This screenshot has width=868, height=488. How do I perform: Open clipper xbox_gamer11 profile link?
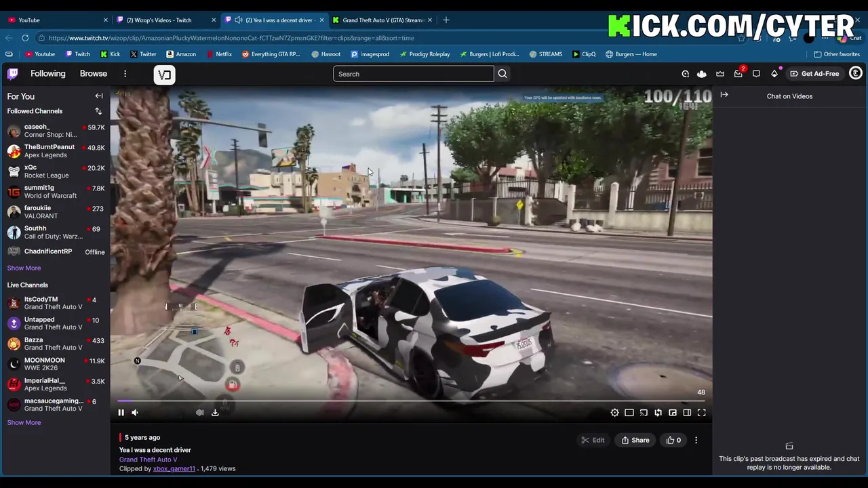tap(174, 469)
